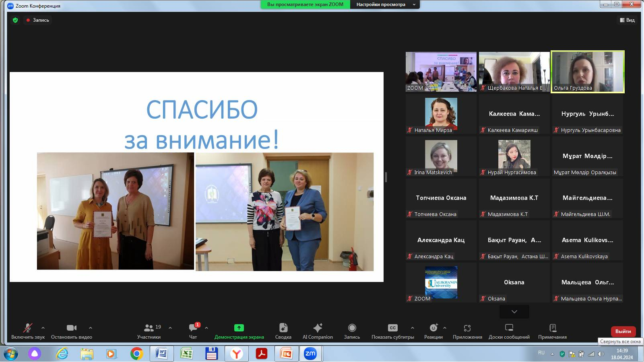
Task: Show more participants with down chevron
Action: click(x=514, y=312)
